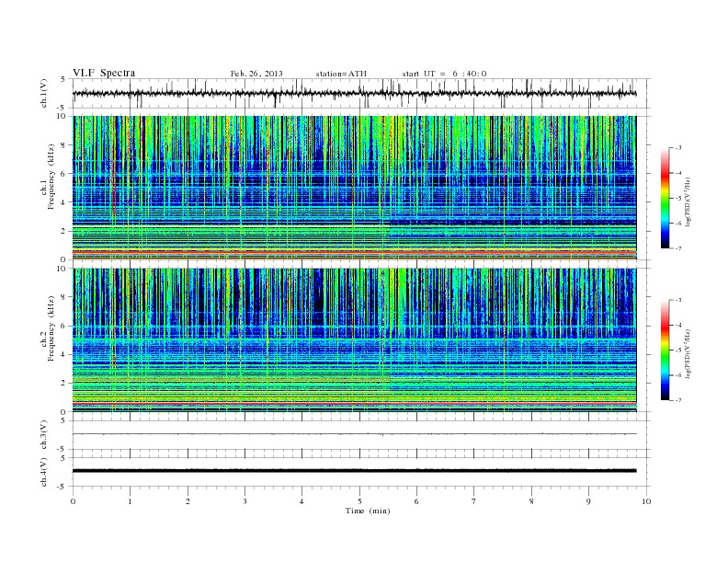The width and height of the screenshot is (728, 563).
Task: Click the "-7" tick on ch.2 colorbar
Action: click(x=678, y=400)
